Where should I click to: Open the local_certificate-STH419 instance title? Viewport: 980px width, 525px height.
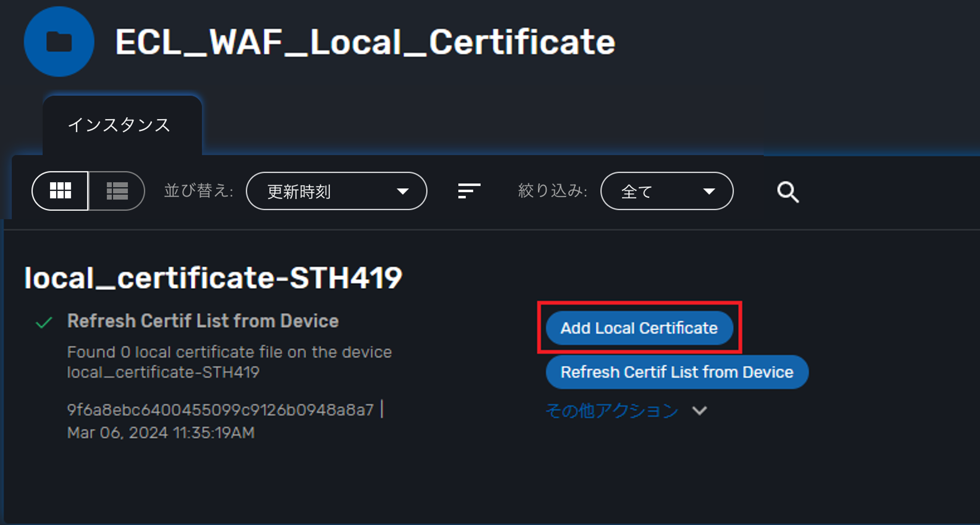213,278
